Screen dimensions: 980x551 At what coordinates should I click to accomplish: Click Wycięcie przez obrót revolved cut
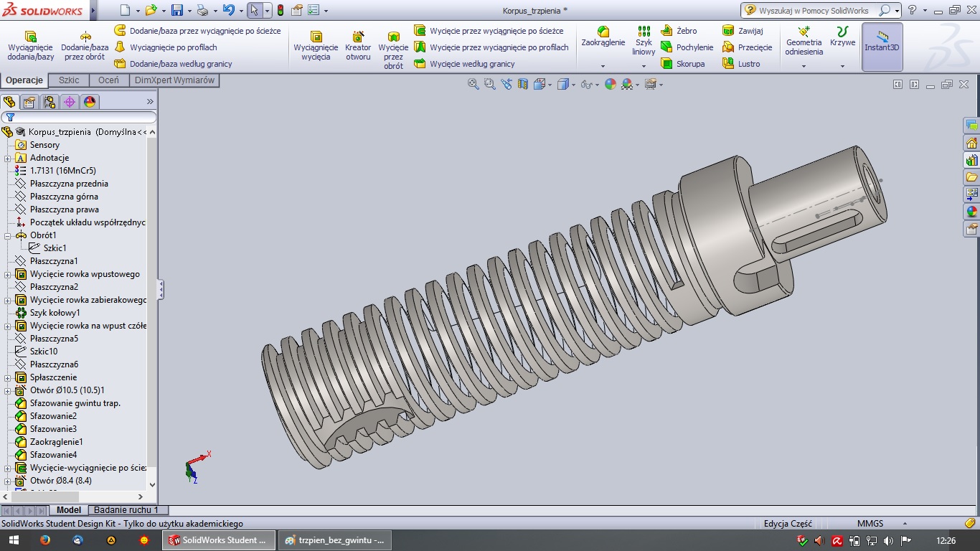pos(393,50)
